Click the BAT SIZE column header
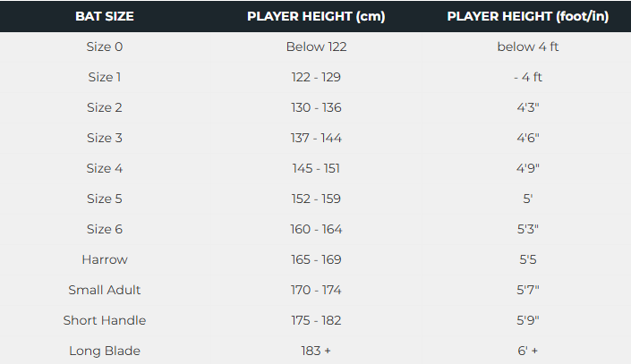Screen dimensions: 631x364 105,17
